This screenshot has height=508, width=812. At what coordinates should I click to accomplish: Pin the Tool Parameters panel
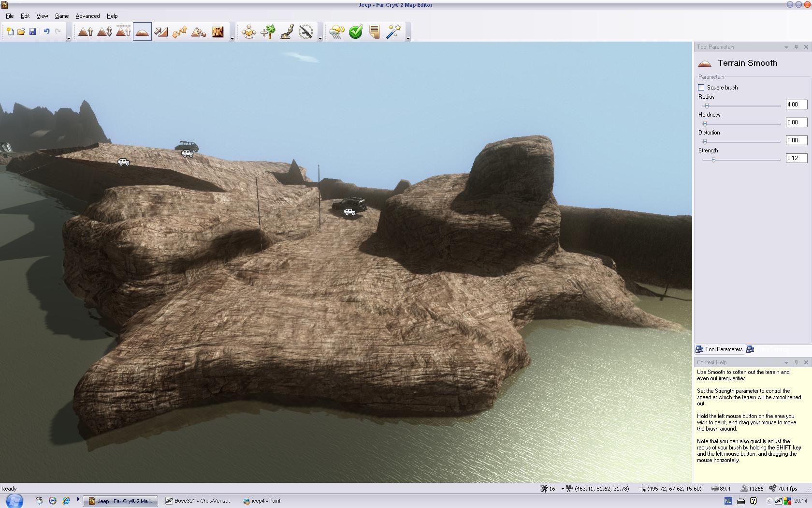coord(796,47)
